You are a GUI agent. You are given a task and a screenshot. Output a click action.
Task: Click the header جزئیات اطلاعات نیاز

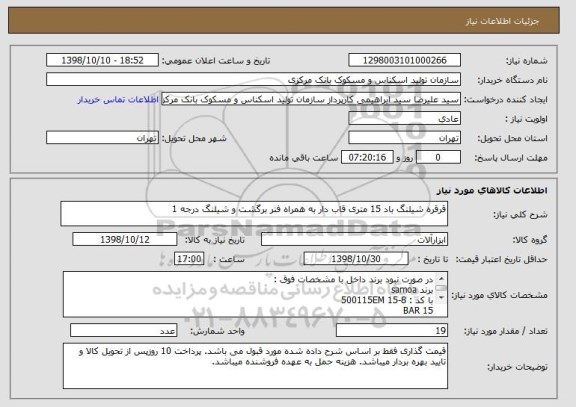[502, 21]
